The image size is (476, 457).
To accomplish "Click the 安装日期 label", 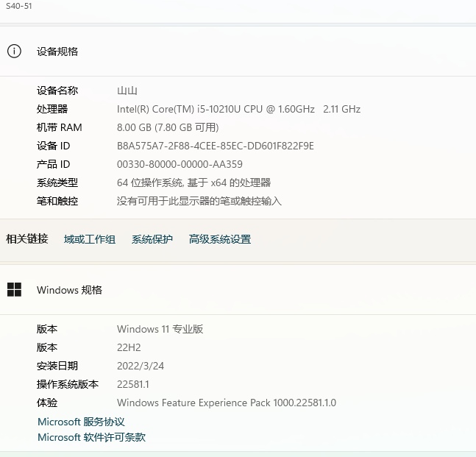I will coord(57,366).
